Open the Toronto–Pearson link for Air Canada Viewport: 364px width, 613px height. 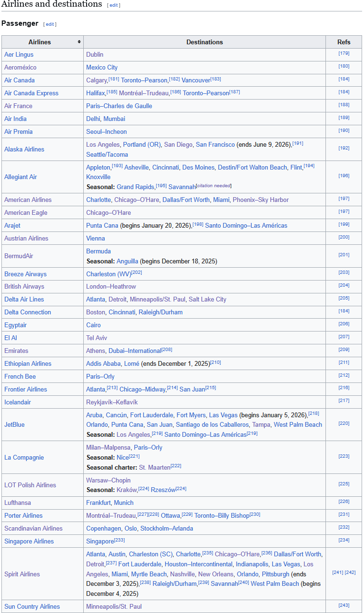144,80
